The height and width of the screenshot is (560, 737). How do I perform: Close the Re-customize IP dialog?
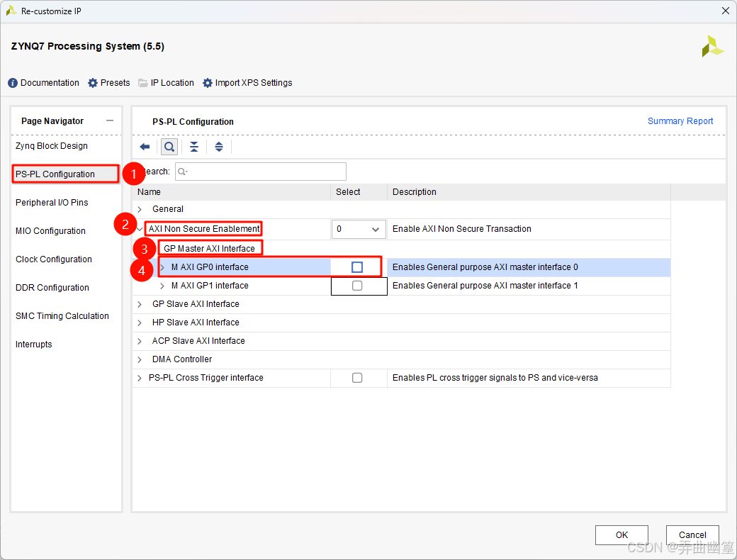point(725,11)
